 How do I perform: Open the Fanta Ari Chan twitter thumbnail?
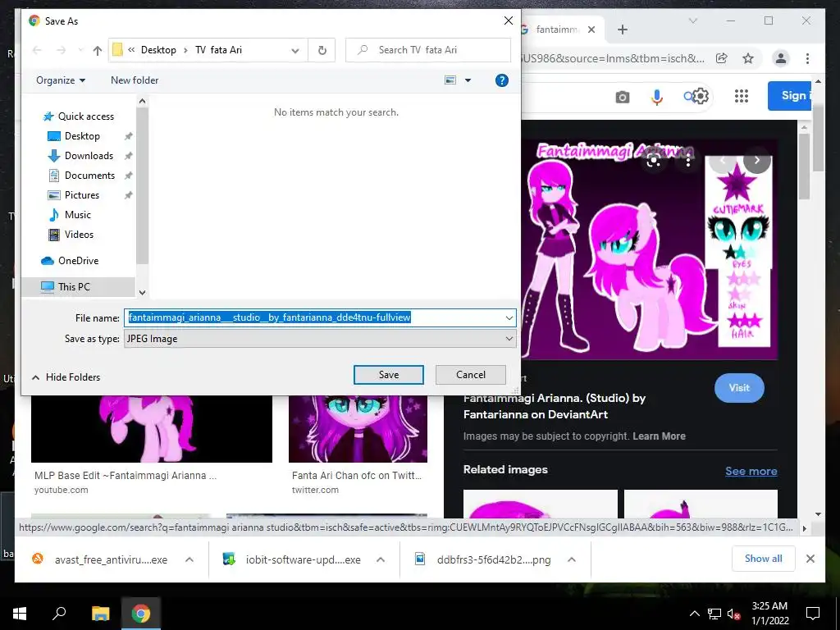point(358,428)
